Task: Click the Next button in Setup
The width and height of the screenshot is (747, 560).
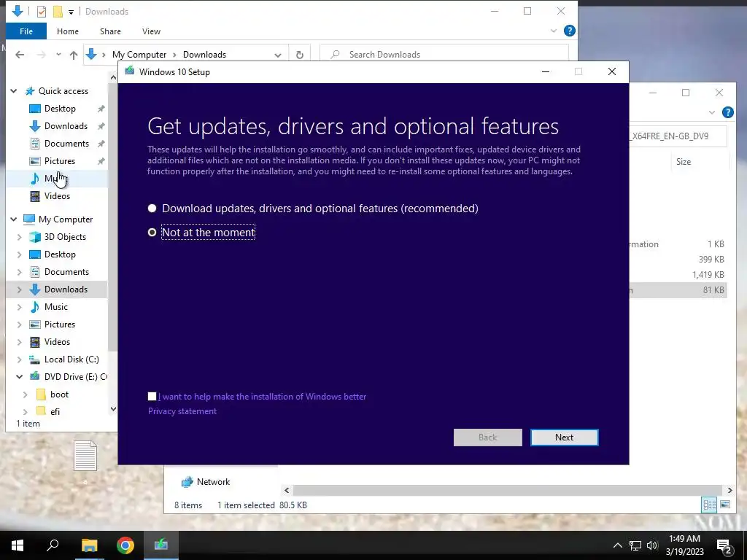Action: point(564,437)
